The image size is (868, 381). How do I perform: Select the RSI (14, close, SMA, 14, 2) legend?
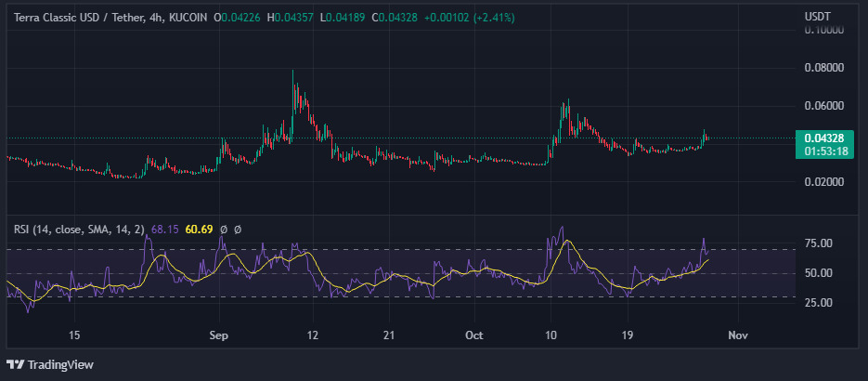pyautogui.click(x=81, y=230)
